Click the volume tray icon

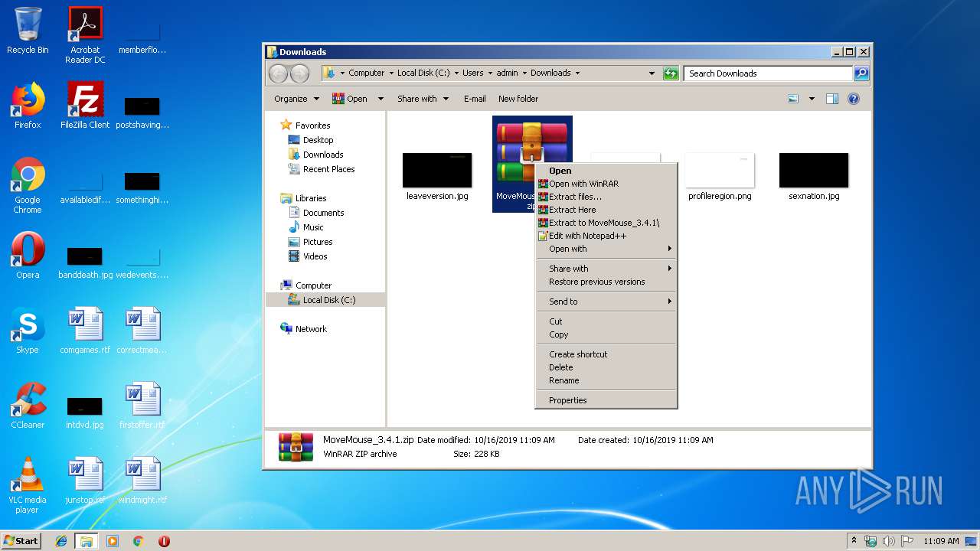point(888,541)
